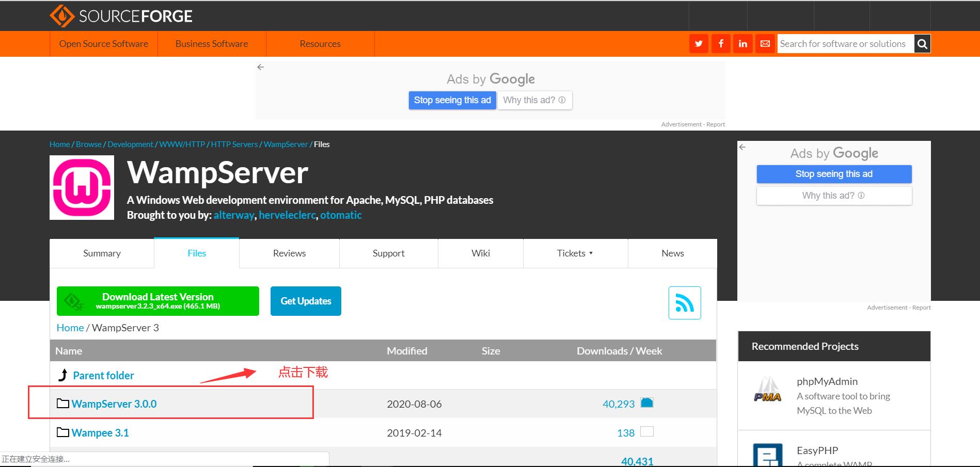Click Browse in the breadcrumb

click(89, 144)
